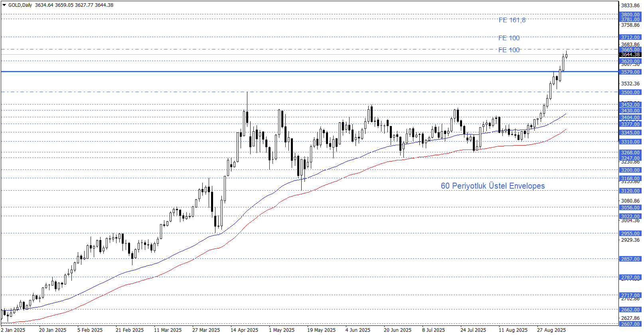The height and width of the screenshot is (335, 644).
Task: Click the 3120.00 price level tag
Action: pyautogui.click(x=630, y=191)
